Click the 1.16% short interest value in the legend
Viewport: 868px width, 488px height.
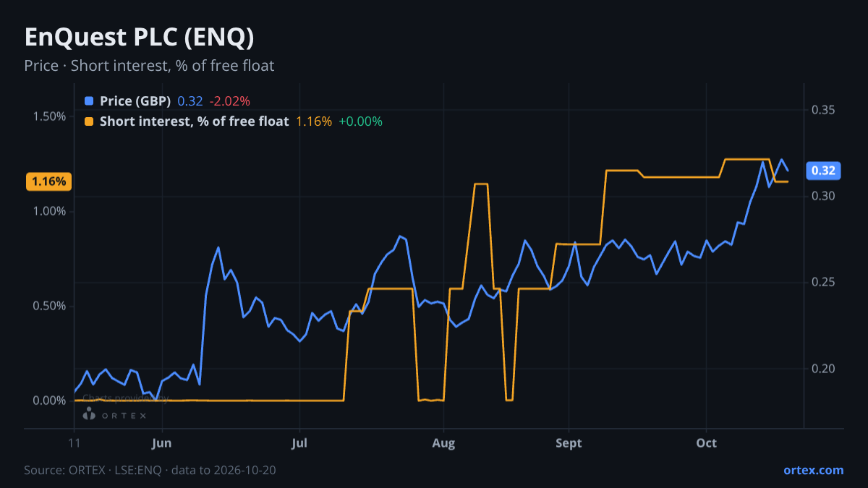pyautogui.click(x=314, y=121)
